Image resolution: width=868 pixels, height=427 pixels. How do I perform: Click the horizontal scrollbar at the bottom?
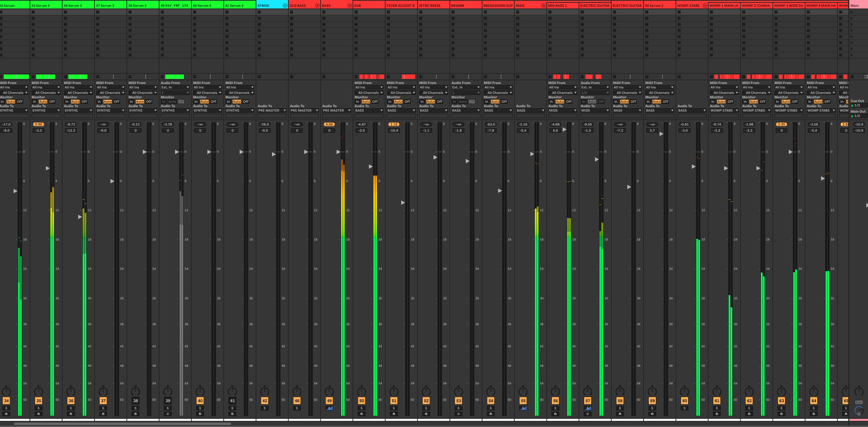point(122,424)
